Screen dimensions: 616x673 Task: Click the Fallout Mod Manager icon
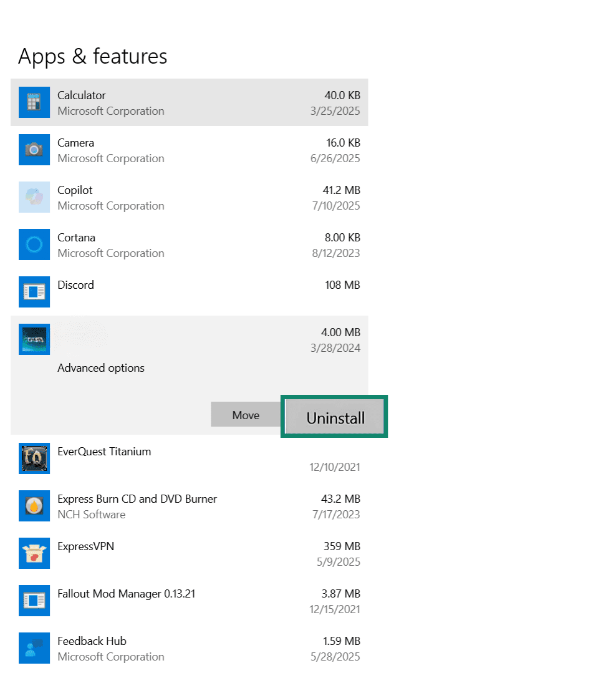coord(34,601)
